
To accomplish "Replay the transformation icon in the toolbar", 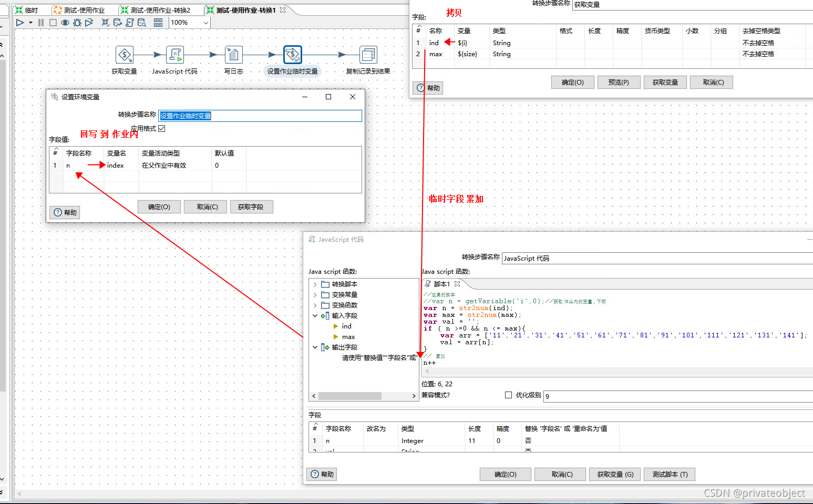I will pyautogui.click(x=89, y=23).
